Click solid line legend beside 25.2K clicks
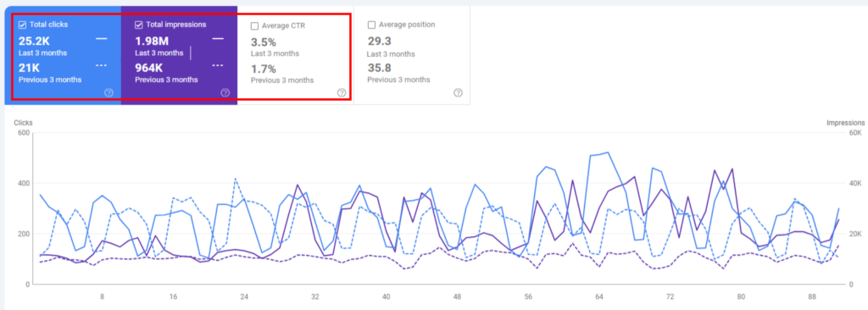 [x=102, y=39]
